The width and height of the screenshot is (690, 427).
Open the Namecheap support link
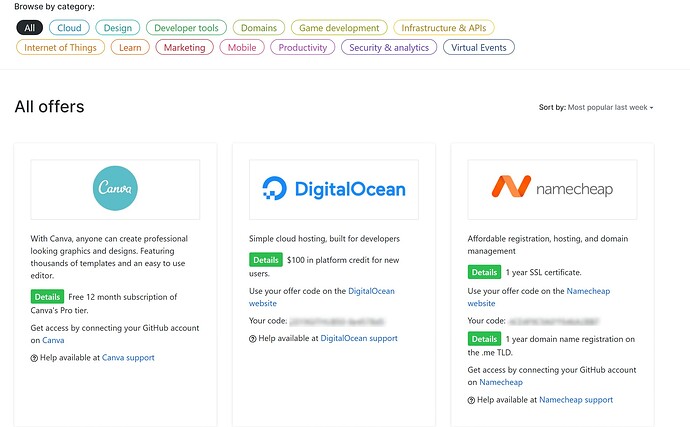[576, 400]
